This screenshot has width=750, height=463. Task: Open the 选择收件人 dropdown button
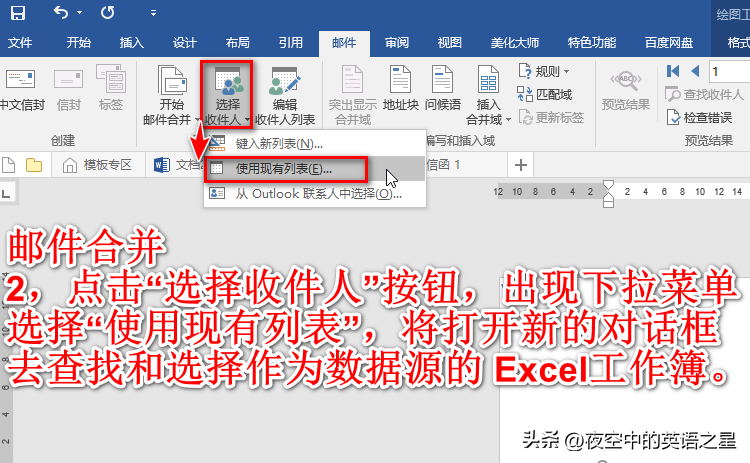point(227,95)
